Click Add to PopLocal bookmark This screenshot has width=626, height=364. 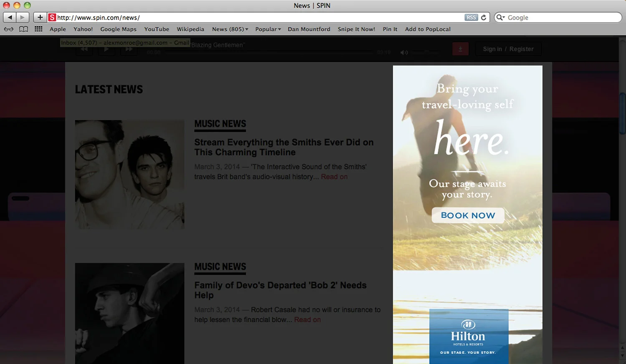pyautogui.click(x=428, y=29)
